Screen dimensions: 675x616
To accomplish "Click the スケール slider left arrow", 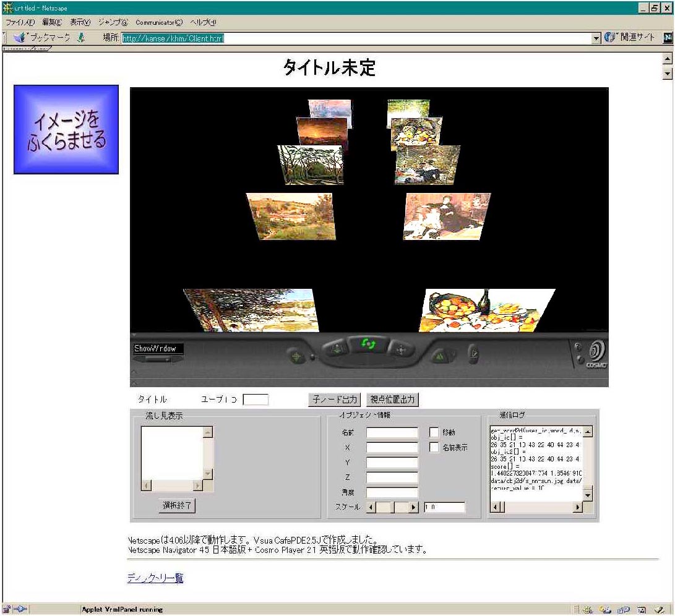I will (x=371, y=507).
